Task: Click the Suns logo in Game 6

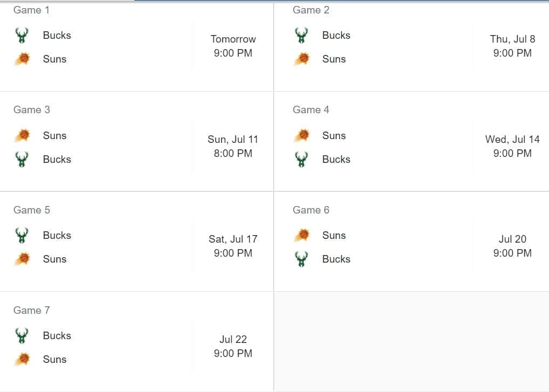Action: (301, 235)
